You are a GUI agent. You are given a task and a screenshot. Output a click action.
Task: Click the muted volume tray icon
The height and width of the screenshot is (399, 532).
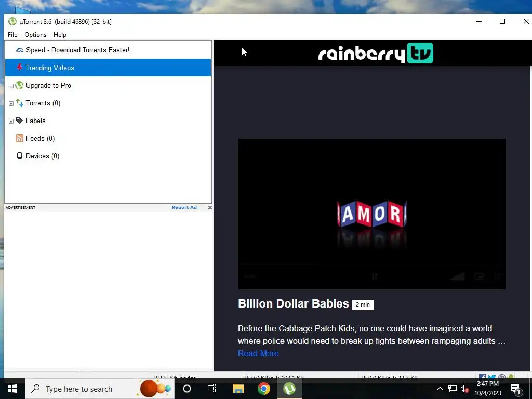465,389
